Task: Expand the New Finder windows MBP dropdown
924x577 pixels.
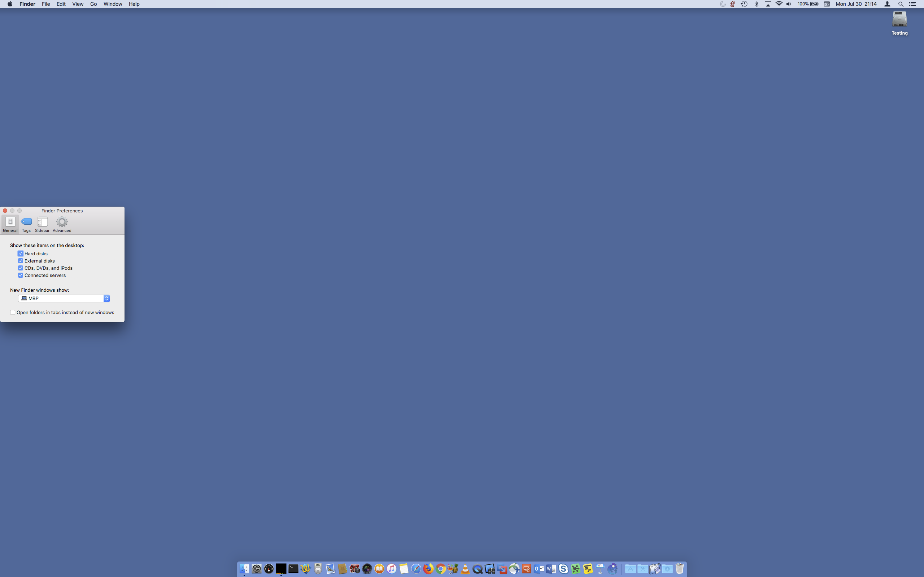Action: coord(64,299)
